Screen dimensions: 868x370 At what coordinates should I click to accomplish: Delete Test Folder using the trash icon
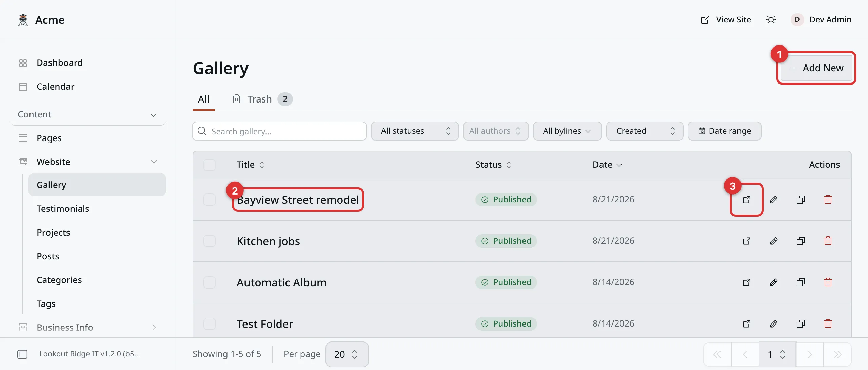[828, 324]
